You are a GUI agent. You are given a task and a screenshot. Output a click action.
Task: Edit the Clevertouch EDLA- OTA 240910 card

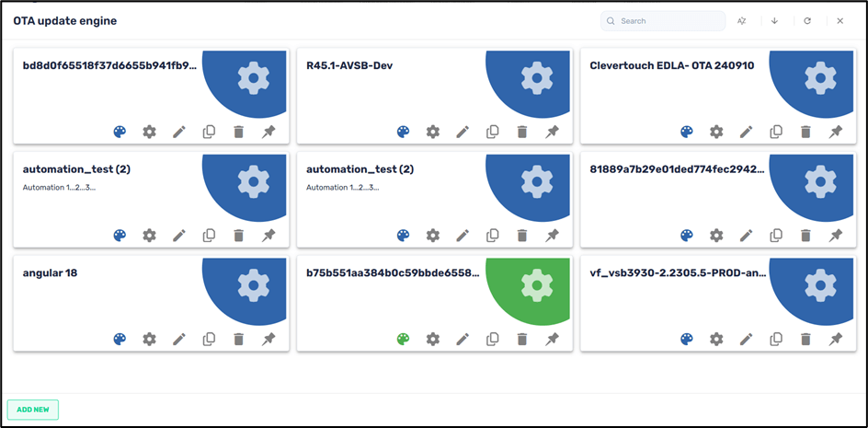[746, 132]
